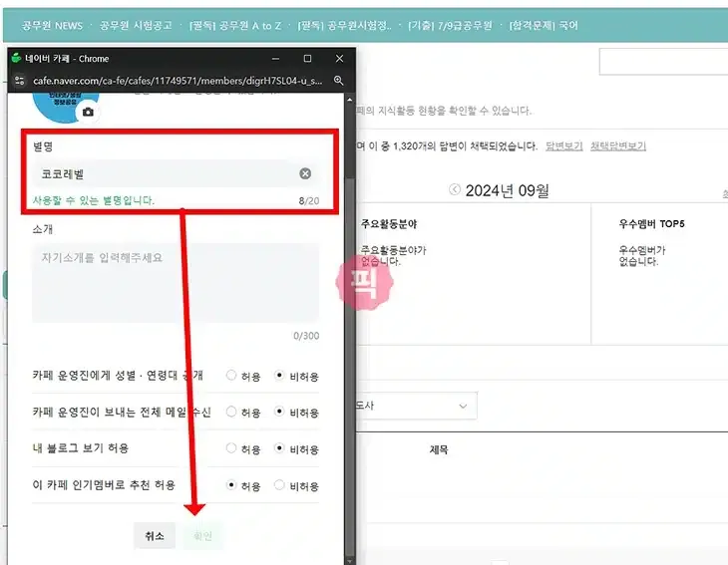Select 비허용 for 전체 메일 수신
The width and height of the screenshot is (728, 565).
[x=279, y=412]
